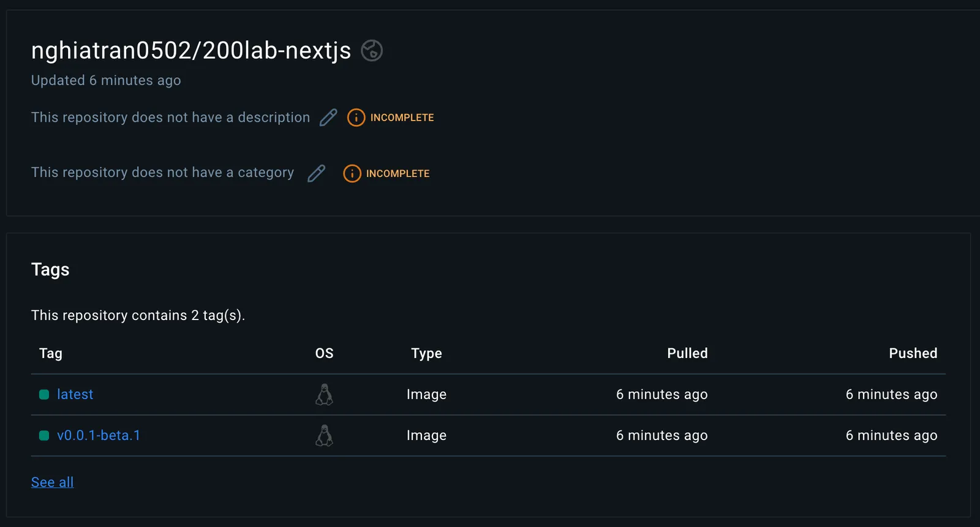Click the public globe icon beside repository name
Viewport: 980px width, 527px height.
[x=372, y=50]
